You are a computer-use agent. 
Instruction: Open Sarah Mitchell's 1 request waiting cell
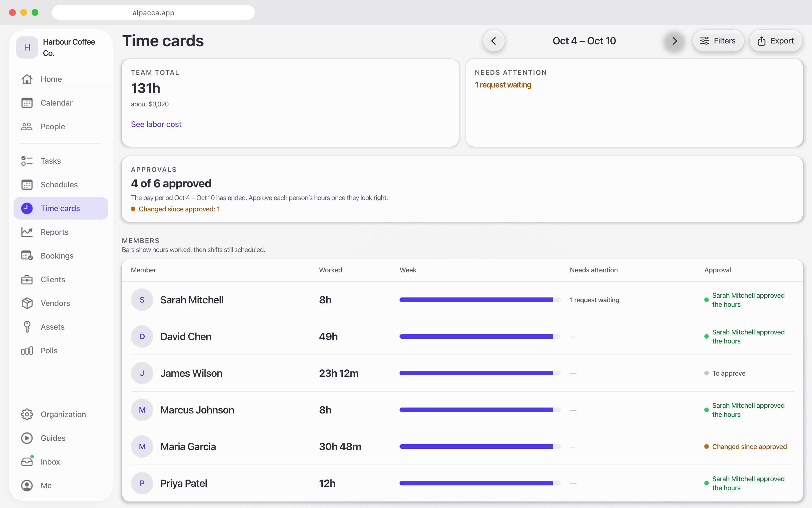pos(594,300)
